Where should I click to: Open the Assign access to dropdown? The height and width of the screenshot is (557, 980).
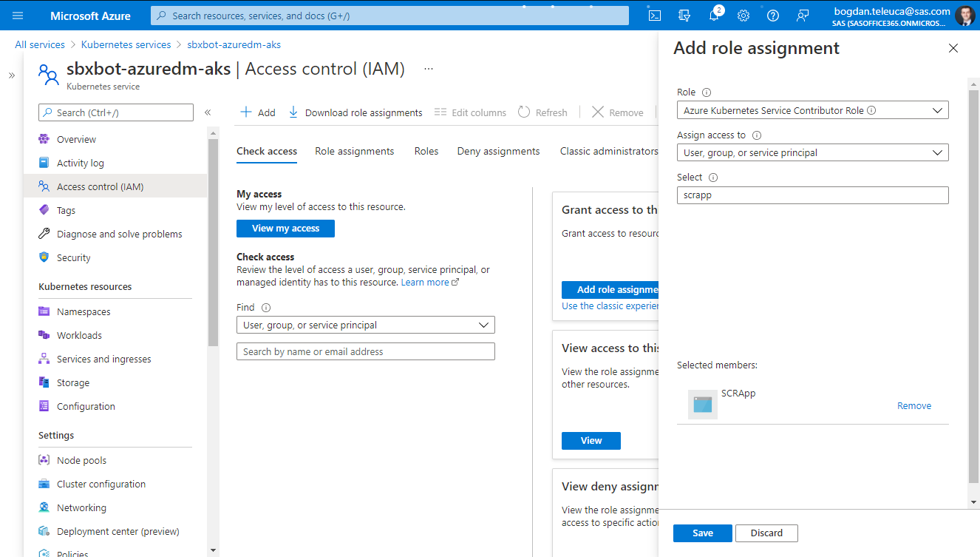[812, 152]
